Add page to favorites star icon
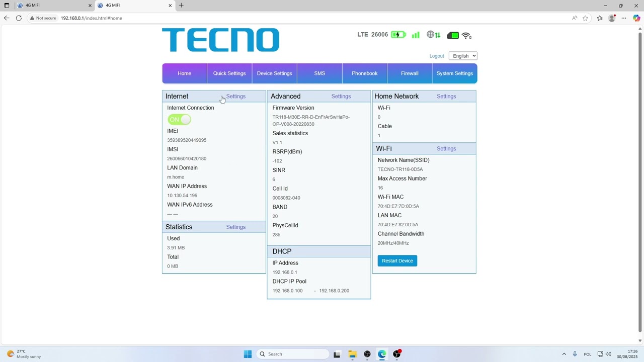Viewport: 644px width, 362px height. coord(585,18)
